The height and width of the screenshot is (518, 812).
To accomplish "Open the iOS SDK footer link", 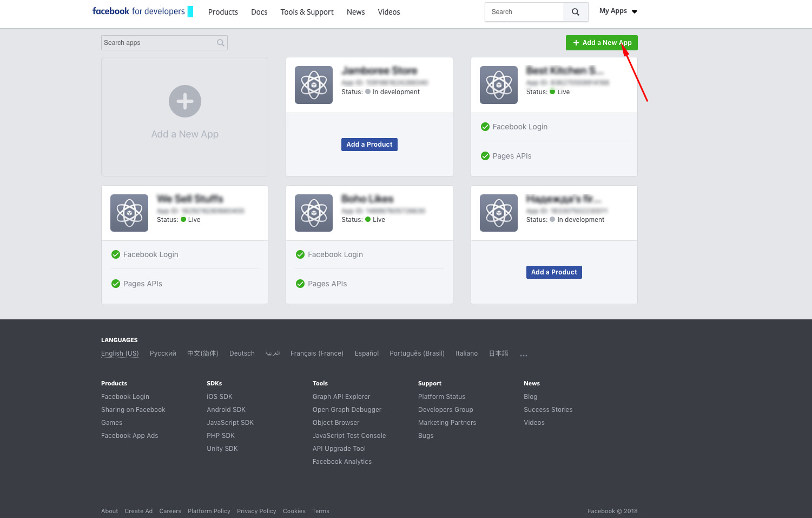I will (220, 397).
